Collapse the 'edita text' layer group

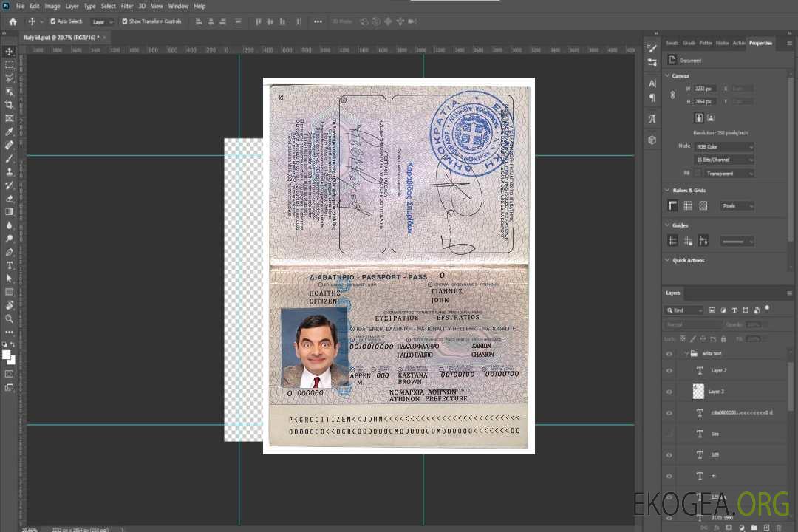686,353
